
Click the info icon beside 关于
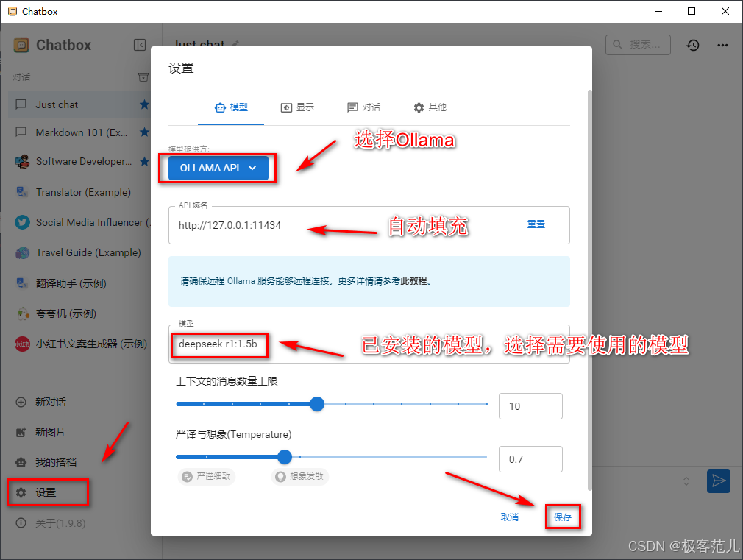coord(21,523)
